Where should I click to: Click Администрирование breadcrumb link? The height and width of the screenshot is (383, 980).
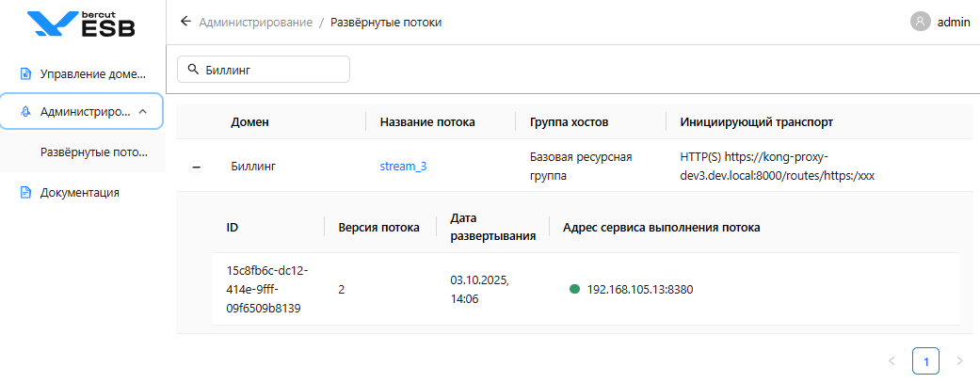255,22
